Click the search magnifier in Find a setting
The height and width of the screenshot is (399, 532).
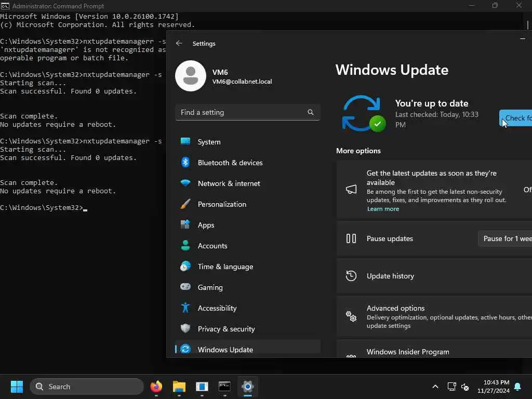[311, 112]
